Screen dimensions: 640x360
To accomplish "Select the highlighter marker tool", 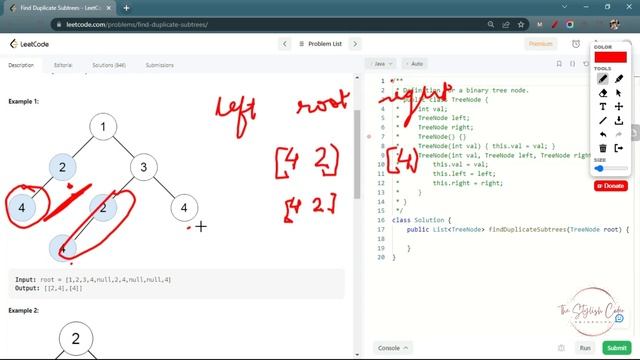I will coord(619,79).
